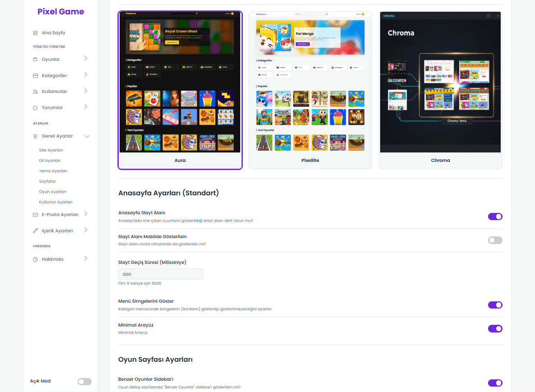Viewport: 535px width, 392px height.
Task: Click the Genel Ayarlar sliders icon
Action: tap(35, 136)
